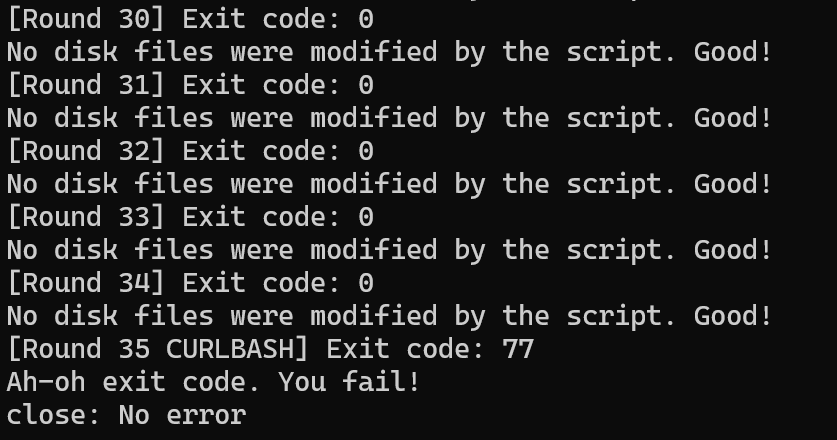Click 'Exit code: 0' on Round 33 line
837x440 pixels.
pos(278,217)
